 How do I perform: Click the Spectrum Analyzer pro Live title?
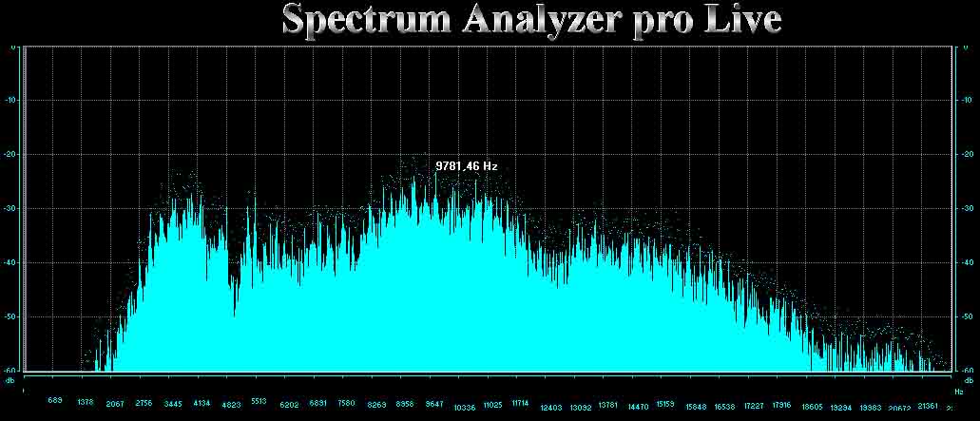pyautogui.click(x=532, y=19)
